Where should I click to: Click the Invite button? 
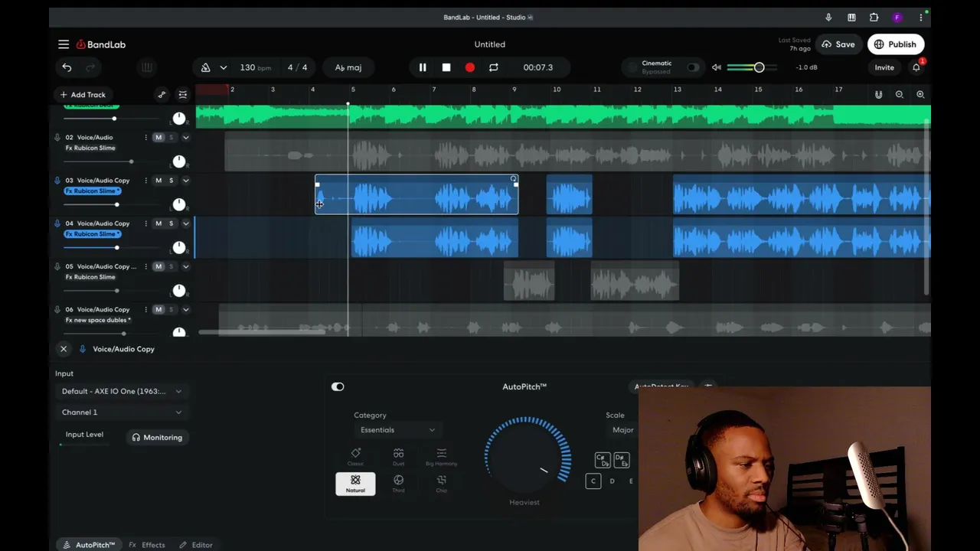pos(884,67)
